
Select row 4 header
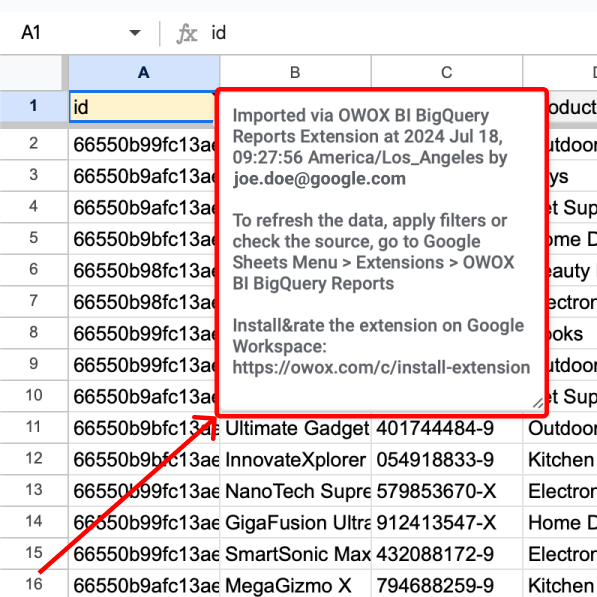click(x=34, y=207)
